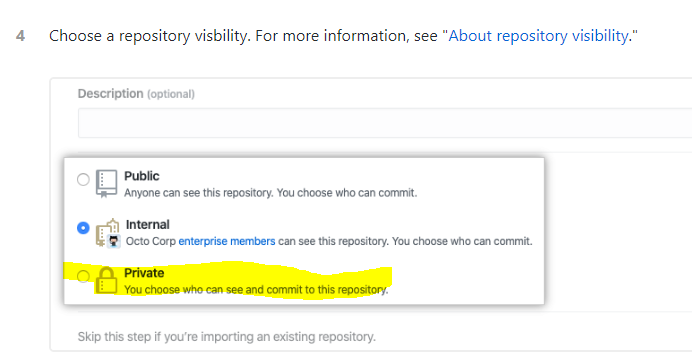Click the 'Skip this step' note text
This screenshot has height=363, width=692.
click(226, 337)
